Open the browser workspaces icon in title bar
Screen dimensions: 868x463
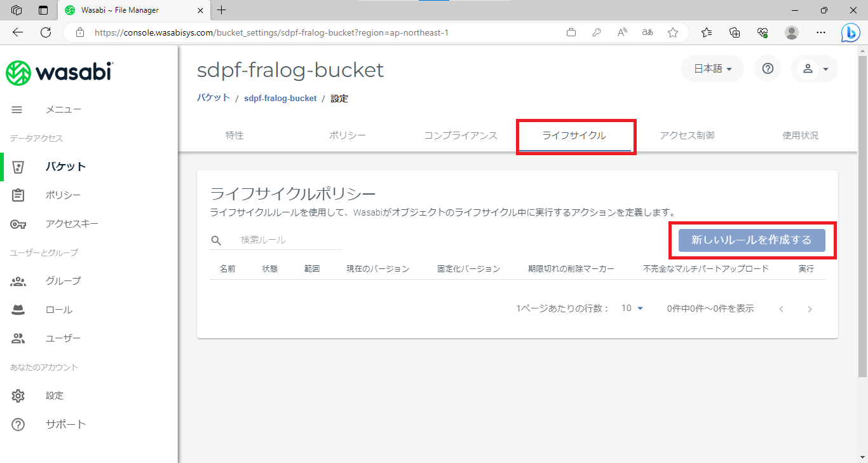[x=17, y=10]
